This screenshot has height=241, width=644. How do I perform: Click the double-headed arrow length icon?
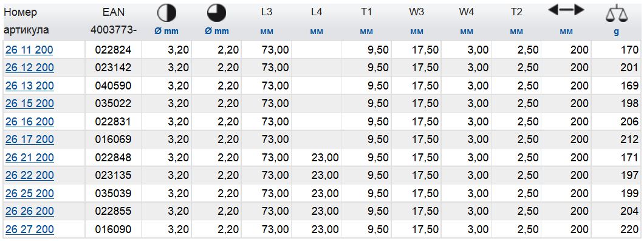point(566,11)
